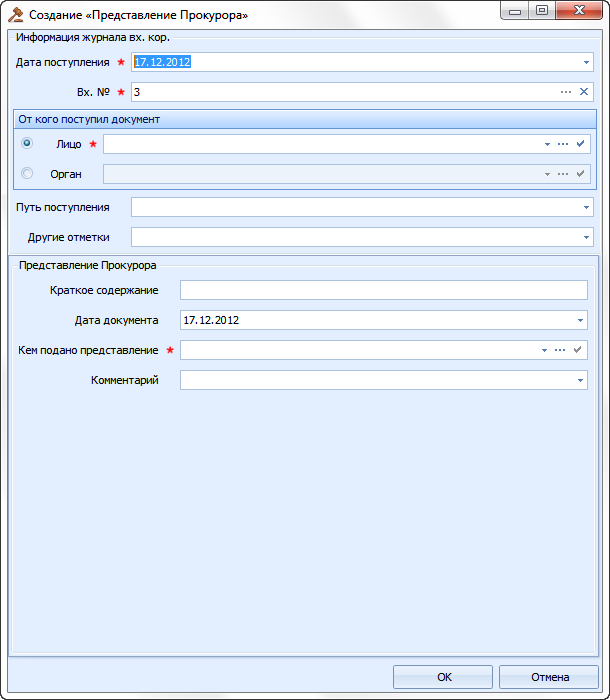Open ellipsis lookup in Кем подано представление
The image size is (610, 700).
(560, 350)
